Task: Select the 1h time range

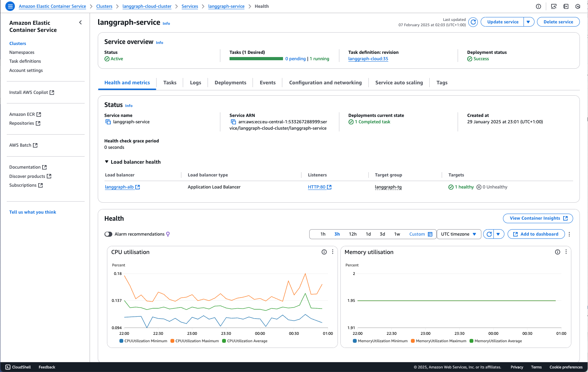Action: click(x=323, y=234)
